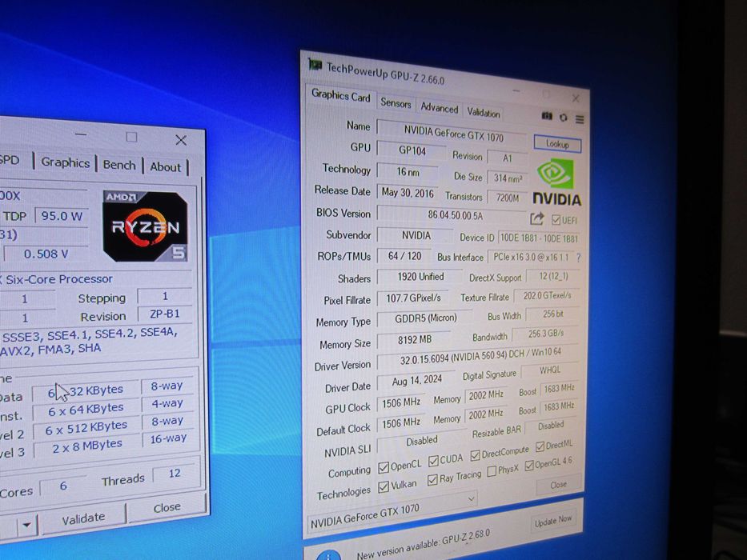
Task: Click the Lookup button in GPU-Z
Action: point(557,144)
